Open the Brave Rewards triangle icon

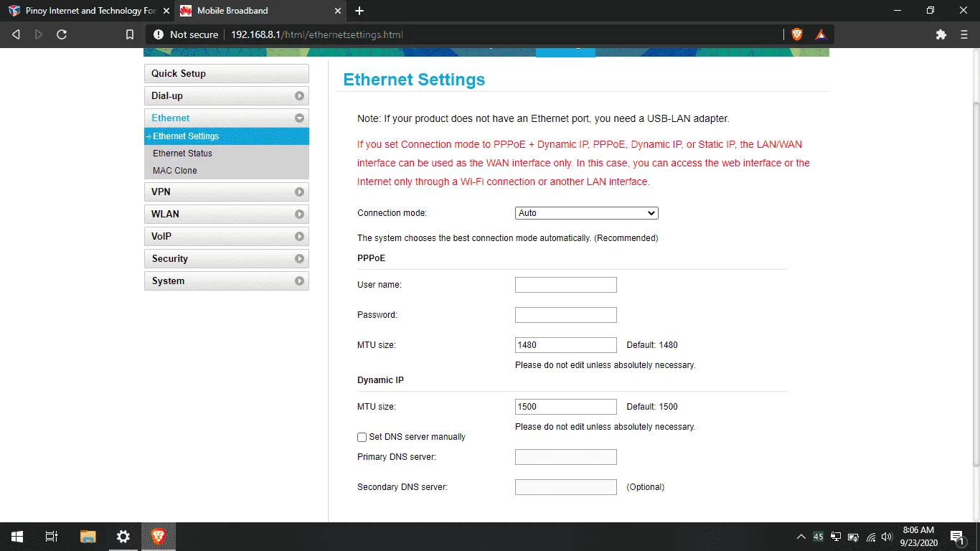(x=820, y=34)
